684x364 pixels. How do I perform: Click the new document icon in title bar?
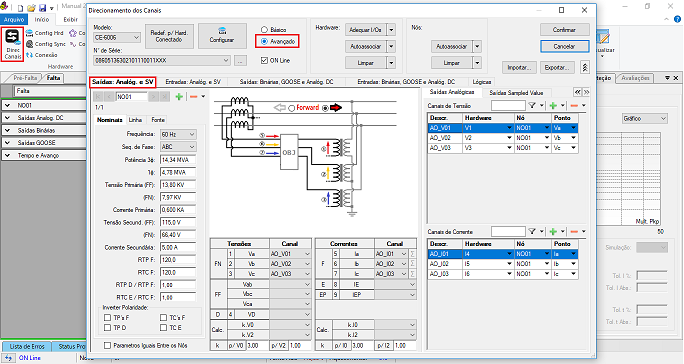(21, 8)
